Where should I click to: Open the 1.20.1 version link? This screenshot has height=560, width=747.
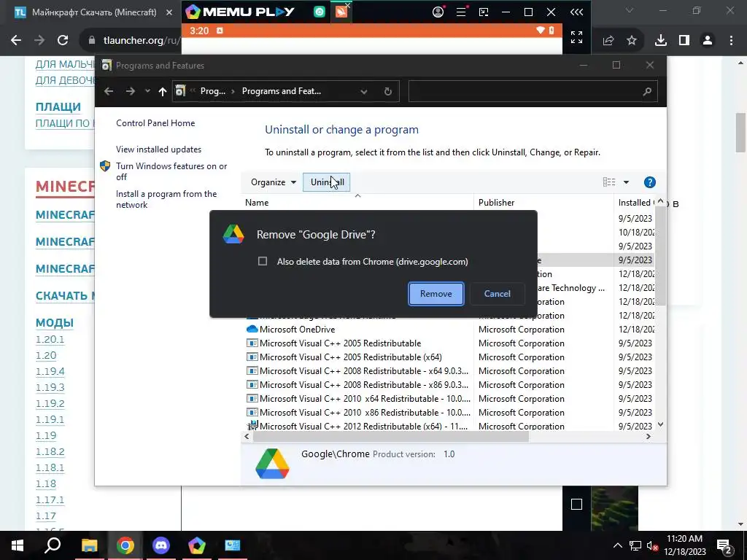50,340
